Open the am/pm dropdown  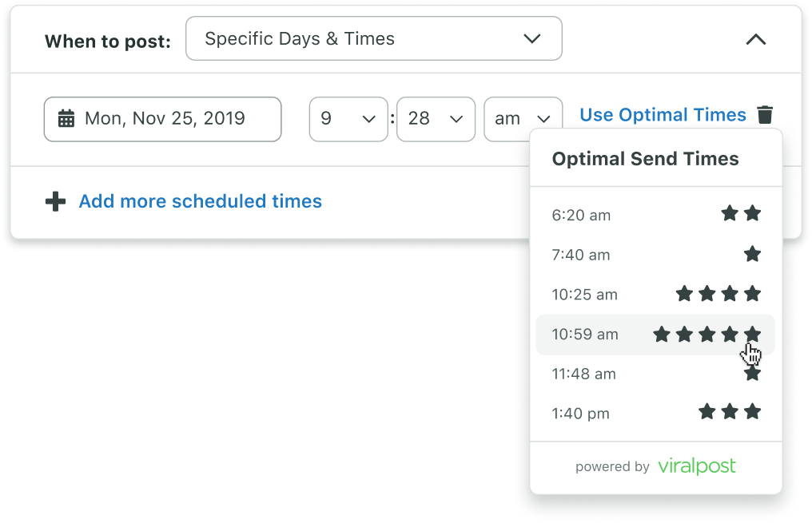523,119
